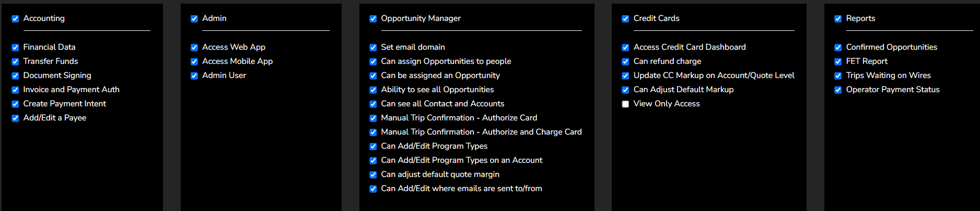Uncheck the Reports group checkbox

(838, 19)
